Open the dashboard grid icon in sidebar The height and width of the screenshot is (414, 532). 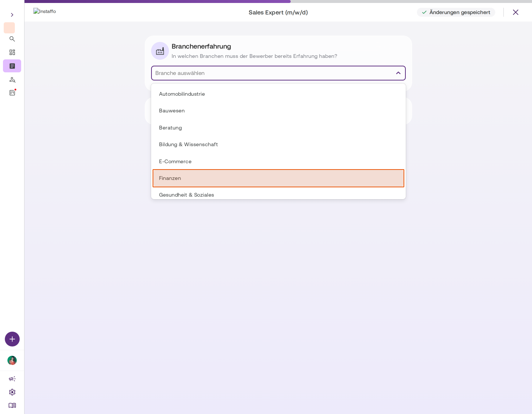click(x=12, y=52)
